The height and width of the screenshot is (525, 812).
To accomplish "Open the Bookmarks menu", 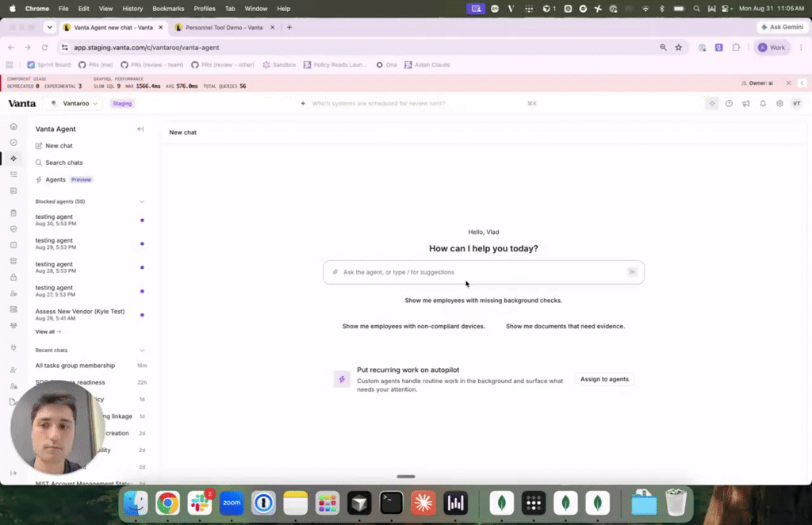I will (168, 8).
